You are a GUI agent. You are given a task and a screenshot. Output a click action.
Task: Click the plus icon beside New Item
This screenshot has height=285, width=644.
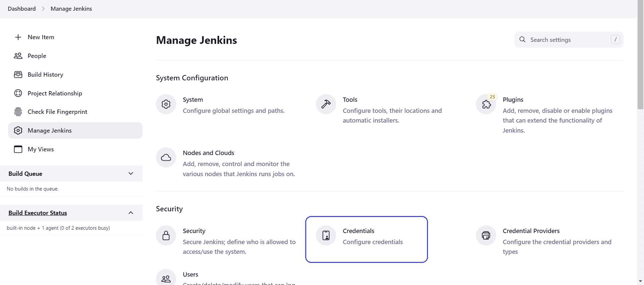coord(18,37)
